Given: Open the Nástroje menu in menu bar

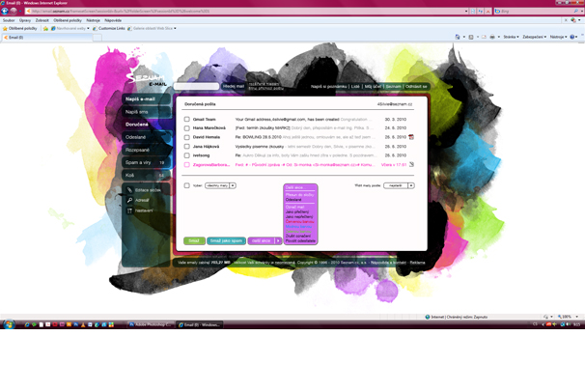Looking at the screenshot, I should [x=94, y=19].
